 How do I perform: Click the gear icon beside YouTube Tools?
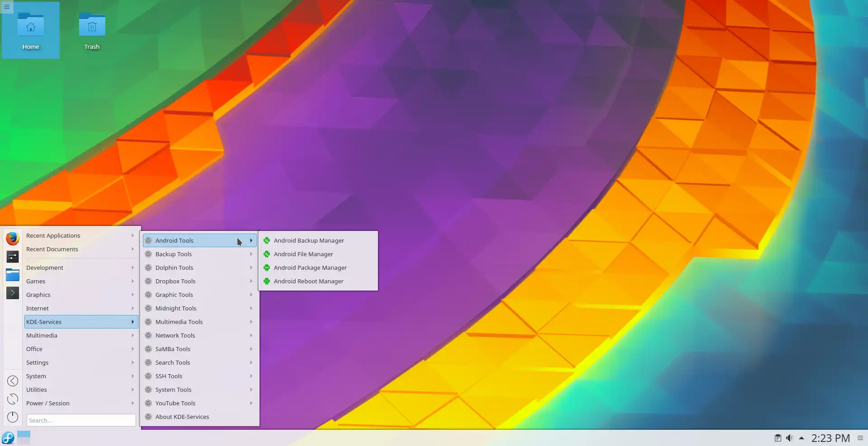tap(148, 403)
